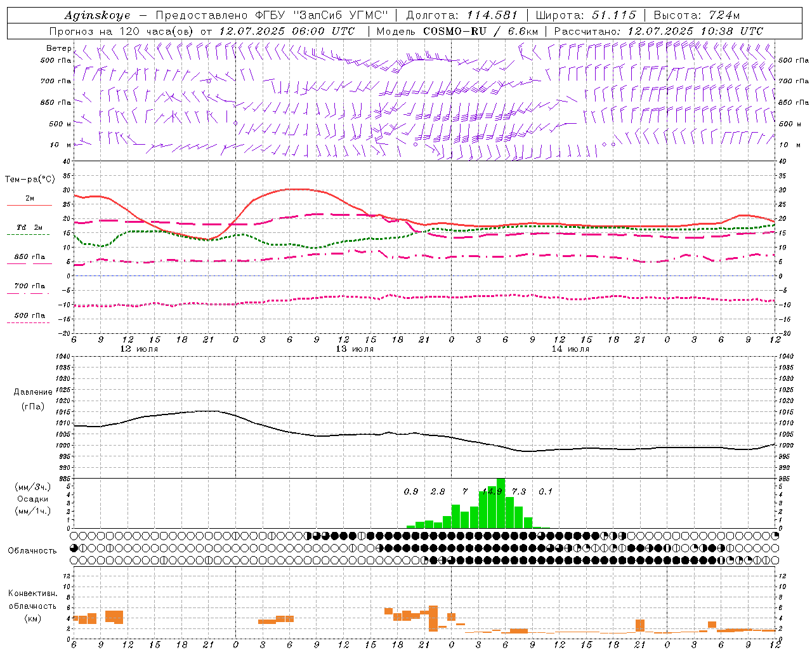Image resolution: width=812 pixels, height=650 pixels.
Task: Select the Облачность cloud cover label
Action: [x=32, y=551]
